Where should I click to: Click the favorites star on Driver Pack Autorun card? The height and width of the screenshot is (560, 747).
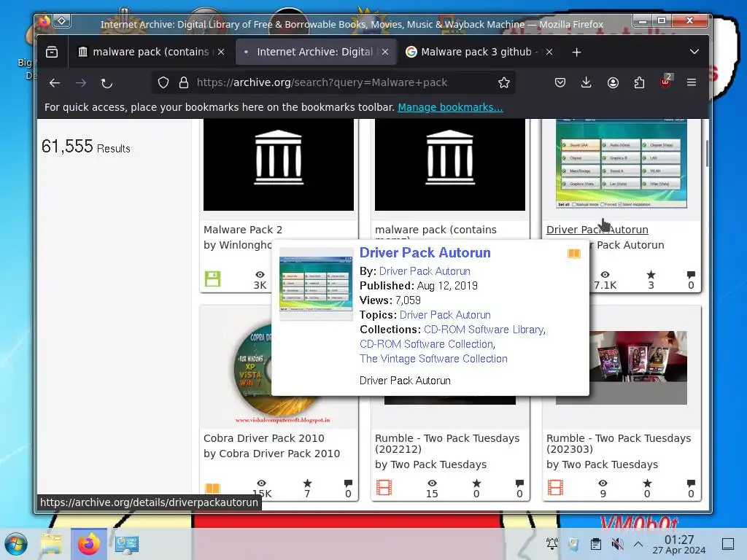(651, 275)
